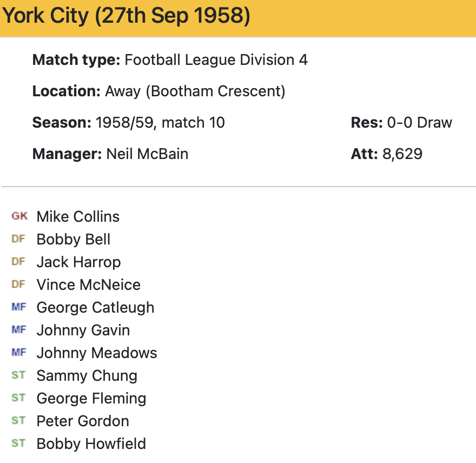Select Johnny Meadows from lineup

(97, 353)
